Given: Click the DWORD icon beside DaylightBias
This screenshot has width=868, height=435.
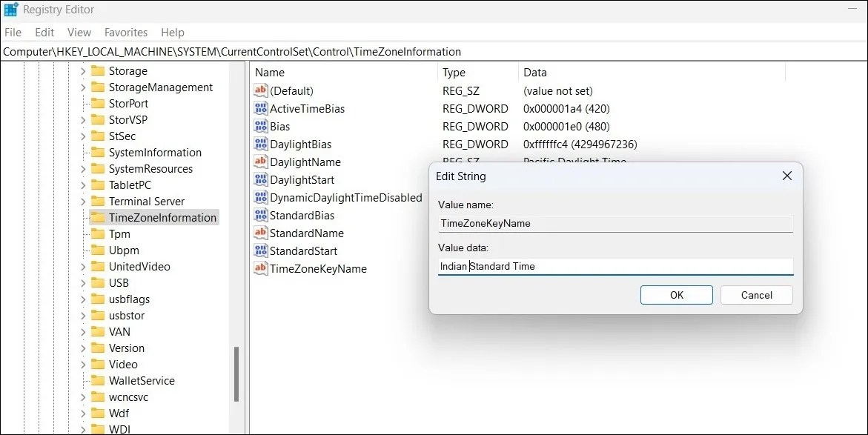Looking at the screenshot, I should (259, 144).
